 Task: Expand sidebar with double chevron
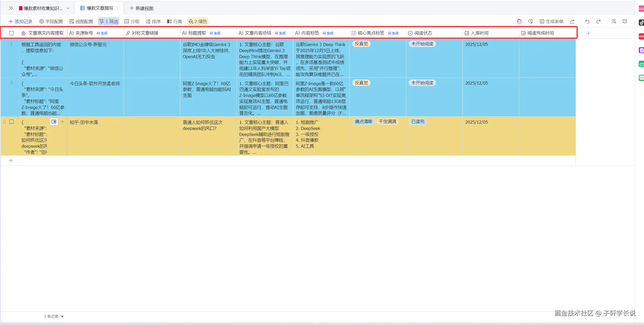tap(10, 8)
